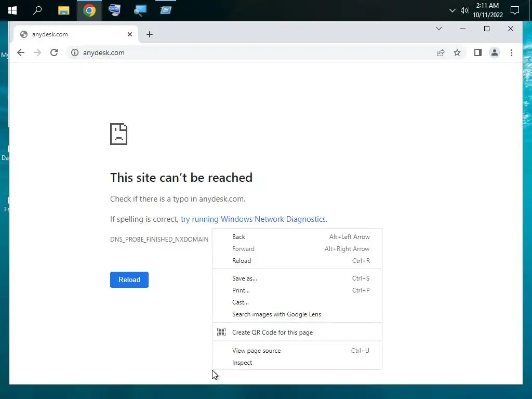This screenshot has height=399, width=532.
Task: Open the Chrome profile avatar
Action: point(495,52)
